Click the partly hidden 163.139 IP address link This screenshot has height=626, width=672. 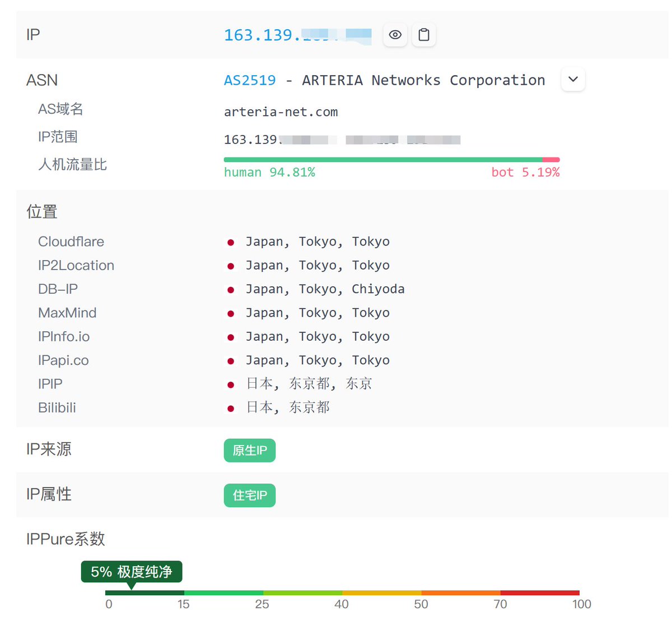click(x=297, y=35)
